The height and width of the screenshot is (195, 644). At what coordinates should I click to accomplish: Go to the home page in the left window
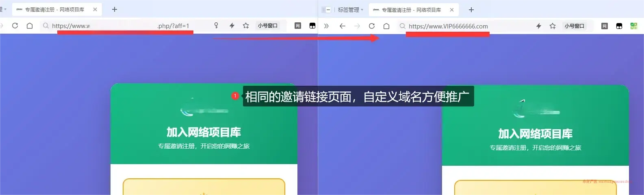pos(30,26)
